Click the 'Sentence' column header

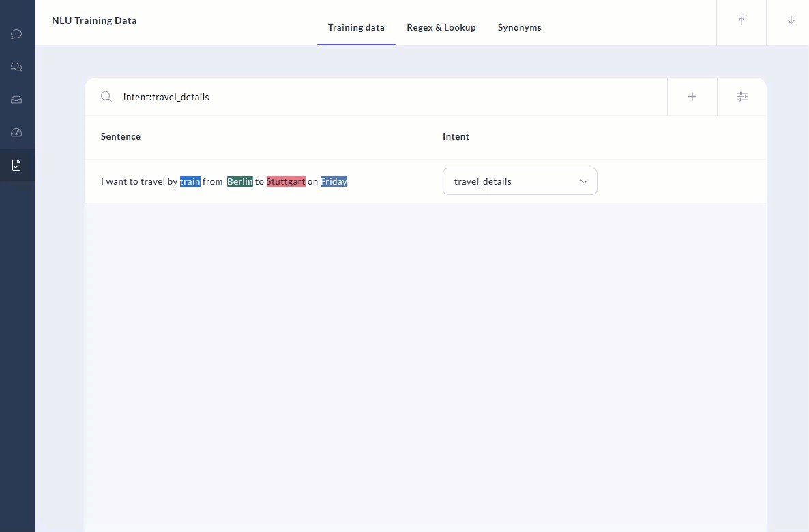(121, 136)
